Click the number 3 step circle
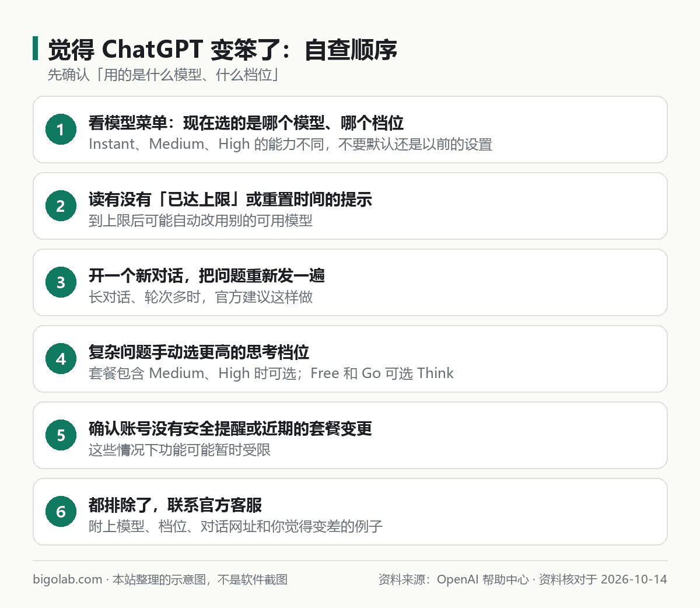Screen dimensions: 700x608 (x=61, y=282)
